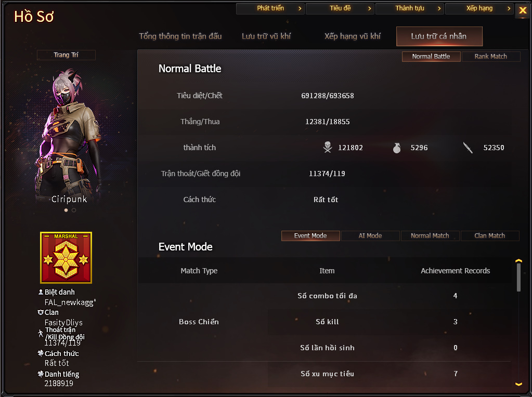The image size is (532, 397).
Task: Click the running man Thoát trận icon
Action: 41,333
